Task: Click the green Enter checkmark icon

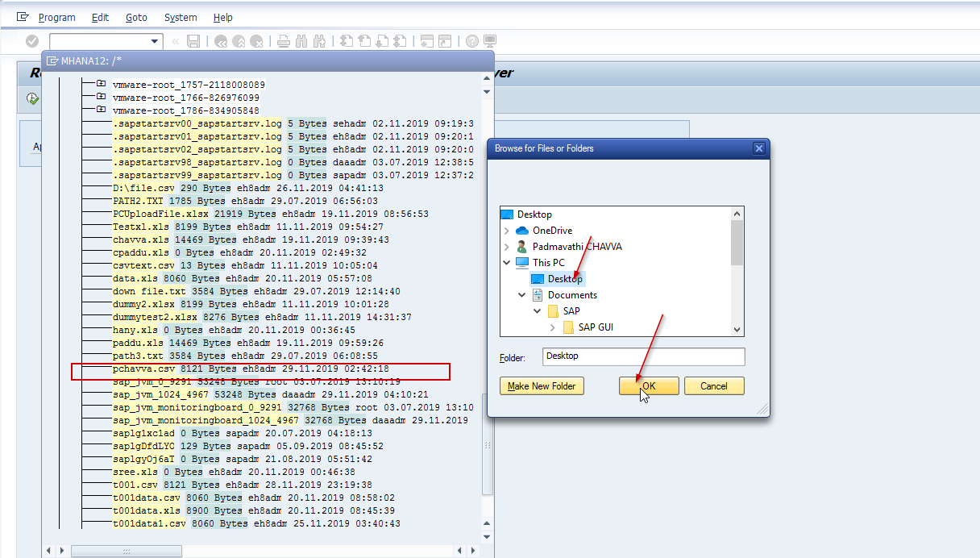Action: pos(32,41)
